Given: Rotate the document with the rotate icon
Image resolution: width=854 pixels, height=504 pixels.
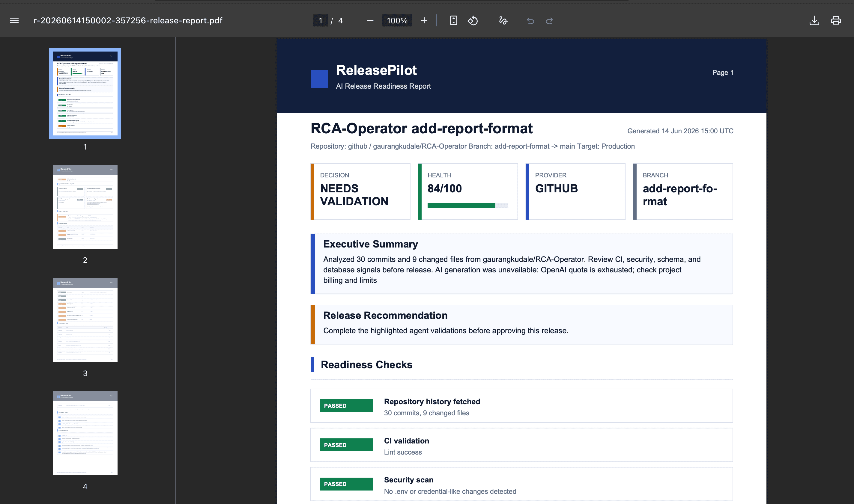Looking at the screenshot, I should (x=473, y=21).
